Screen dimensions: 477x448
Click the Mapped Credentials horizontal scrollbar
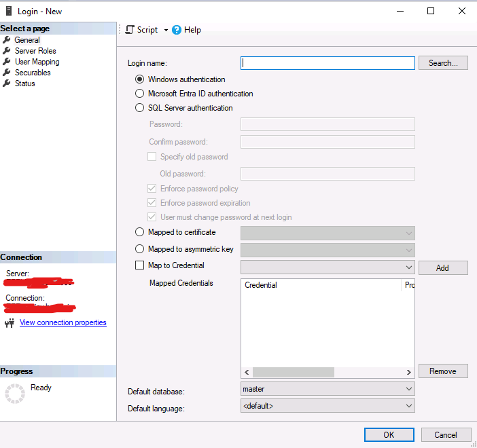294,373
